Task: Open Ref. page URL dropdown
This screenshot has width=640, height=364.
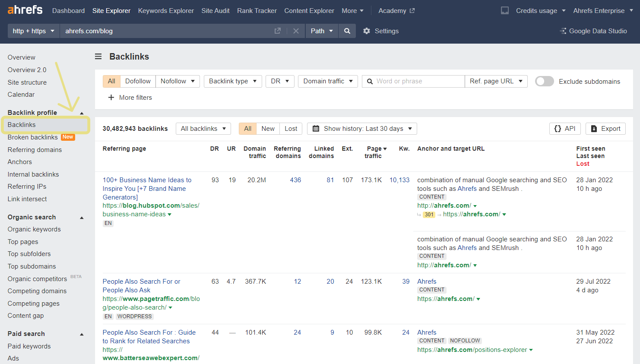Action: click(x=496, y=81)
